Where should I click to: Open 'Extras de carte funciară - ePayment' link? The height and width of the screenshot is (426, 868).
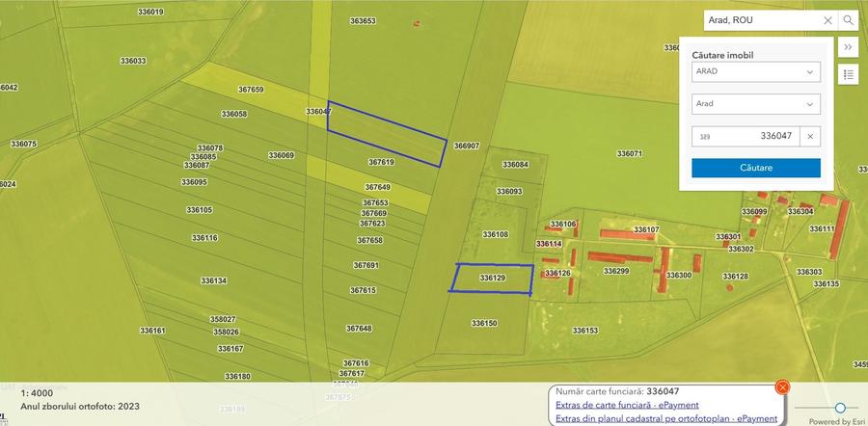point(627,405)
